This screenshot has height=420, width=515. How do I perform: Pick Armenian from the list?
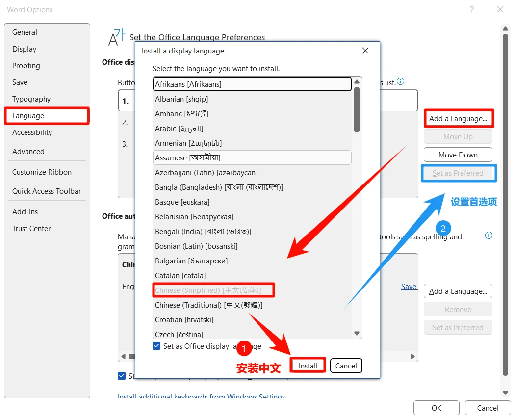252,143
